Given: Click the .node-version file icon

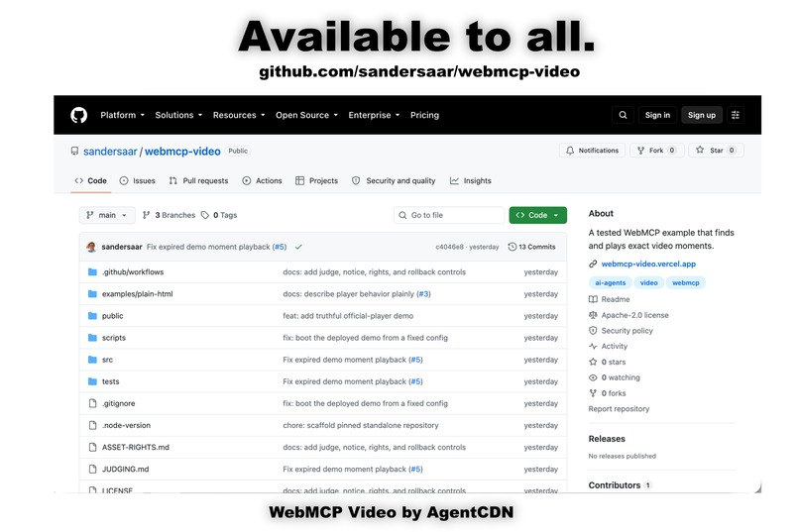Looking at the screenshot, I should coord(92,425).
